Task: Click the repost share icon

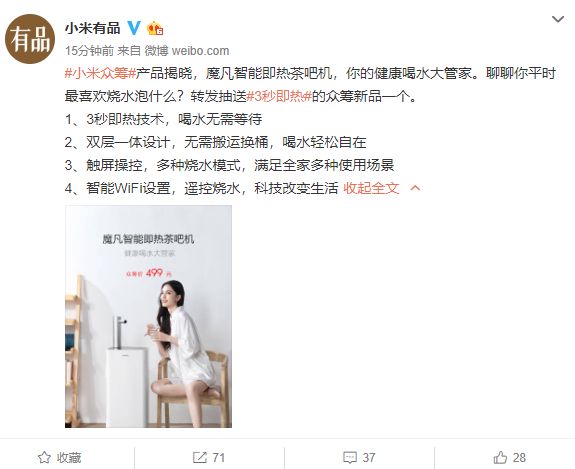Action: coord(199,457)
